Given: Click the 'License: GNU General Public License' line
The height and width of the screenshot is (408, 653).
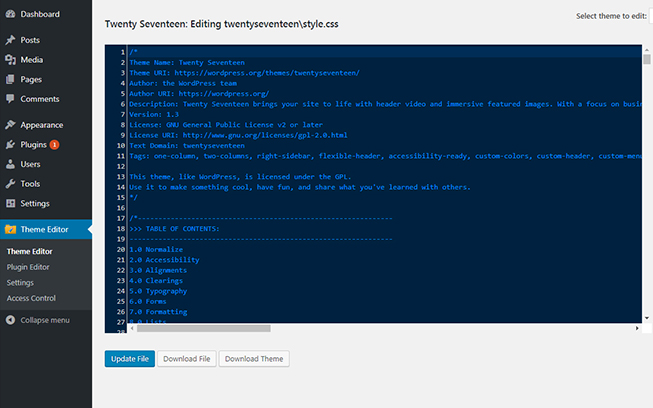Looking at the screenshot, I should 226,125.
